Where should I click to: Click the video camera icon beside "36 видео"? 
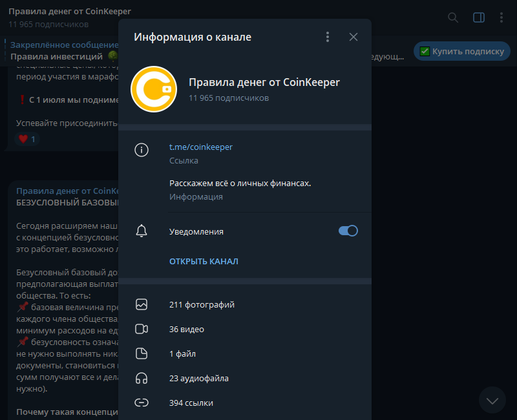[x=142, y=329]
